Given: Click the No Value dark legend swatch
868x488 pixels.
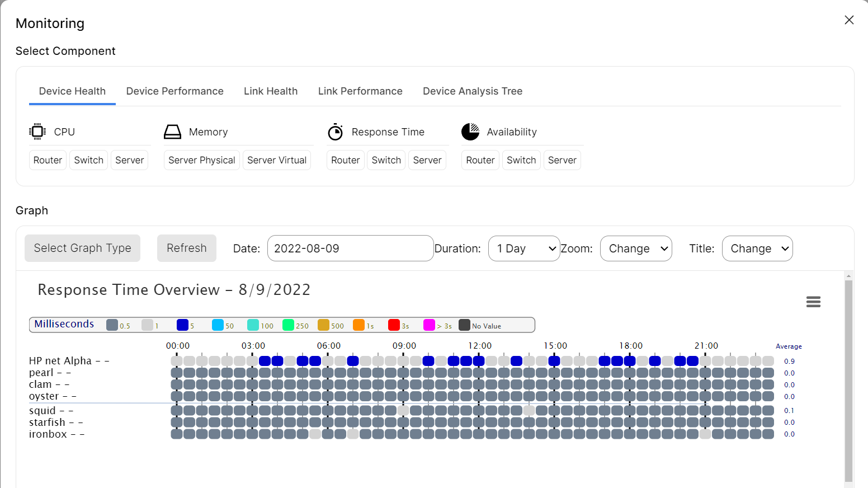Looking at the screenshot, I should 465,325.
